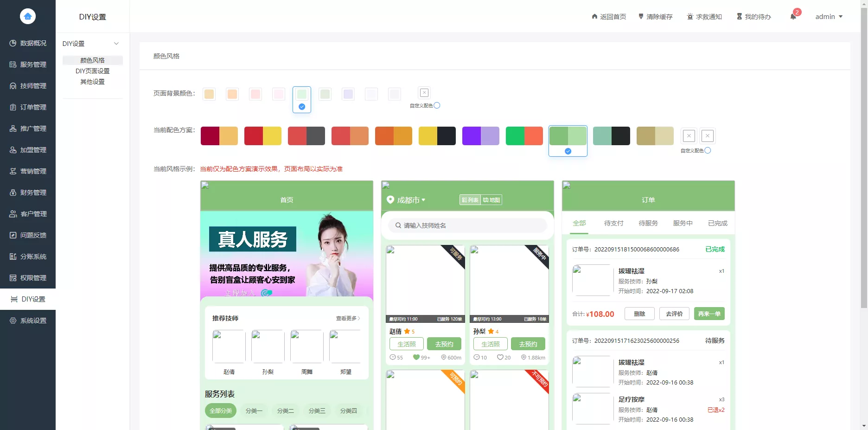Enable 自定义配色 for page background color
The height and width of the screenshot is (430, 868).
point(436,105)
